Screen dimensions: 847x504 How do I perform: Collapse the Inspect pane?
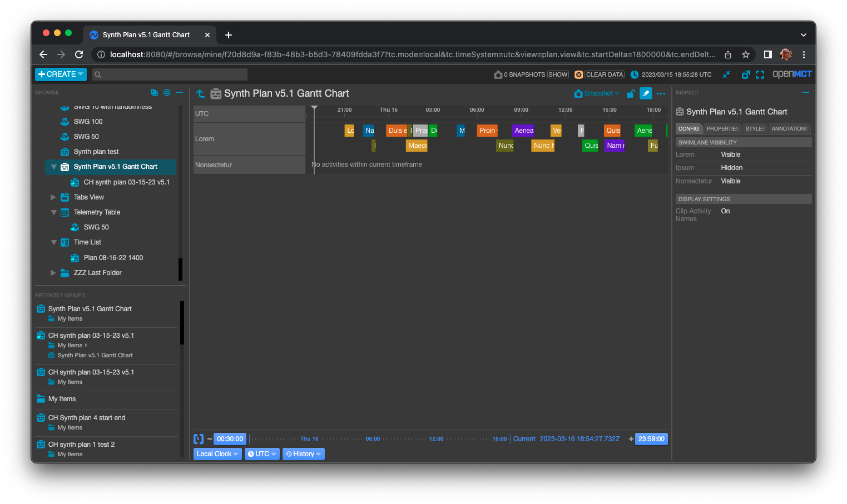pyautogui.click(x=805, y=92)
